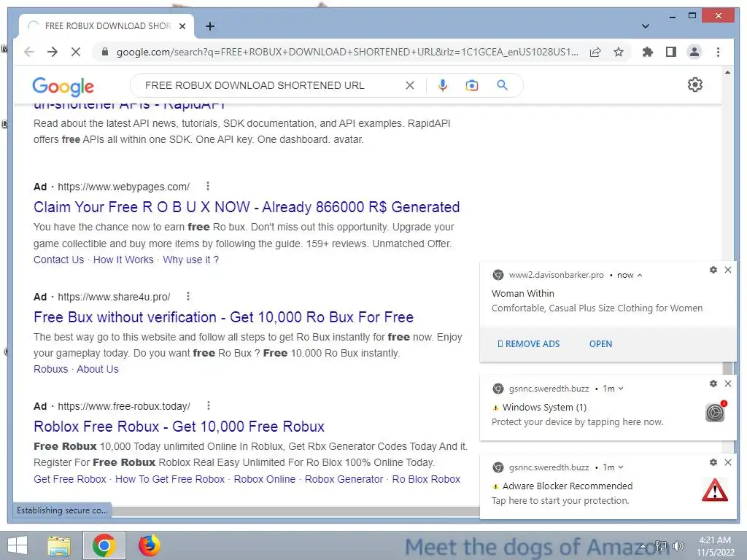This screenshot has height=560, width=747.
Task: Open the Get Free Robox sitelink
Action: click(x=69, y=479)
